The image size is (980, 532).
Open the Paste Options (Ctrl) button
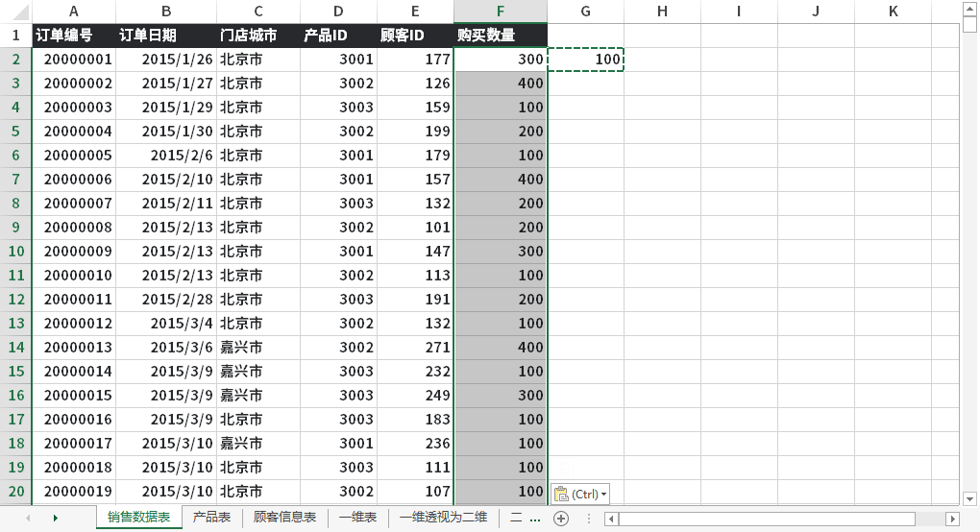click(x=580, y=494)
